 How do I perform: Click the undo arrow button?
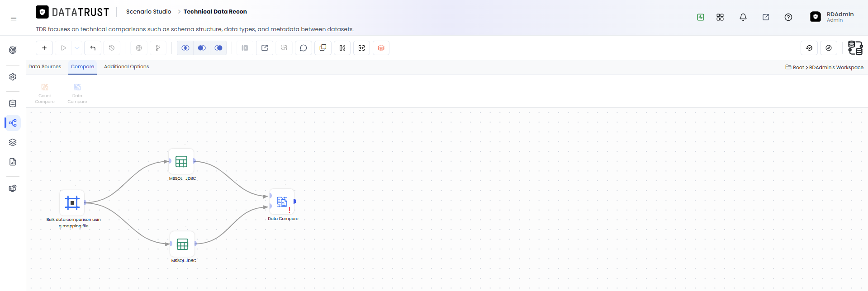click(x=93, y=48)
